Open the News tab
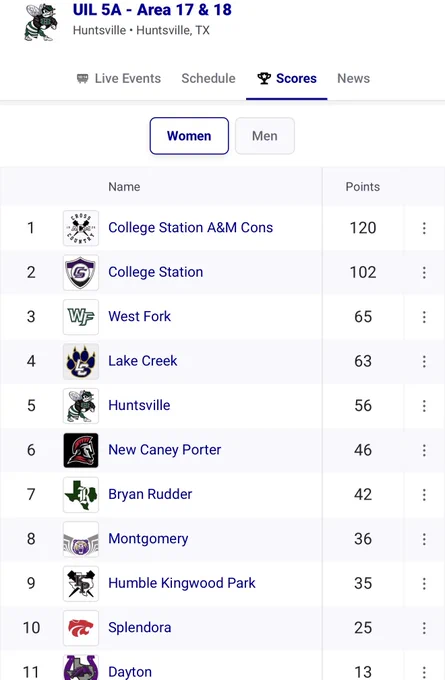 click(353, 78)
